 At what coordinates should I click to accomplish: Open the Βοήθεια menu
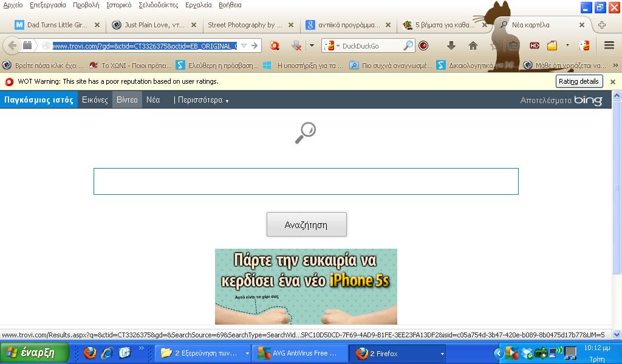[x=230, y=5]
